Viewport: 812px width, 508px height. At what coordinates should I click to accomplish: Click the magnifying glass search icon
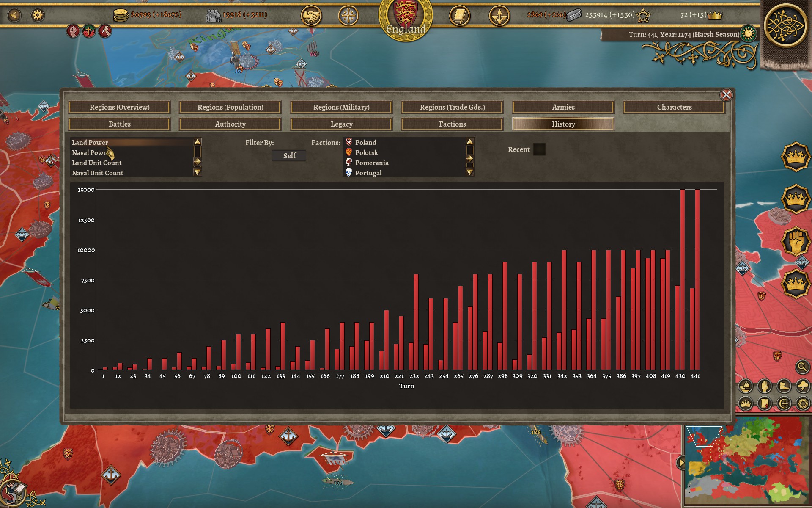point(802,367)
